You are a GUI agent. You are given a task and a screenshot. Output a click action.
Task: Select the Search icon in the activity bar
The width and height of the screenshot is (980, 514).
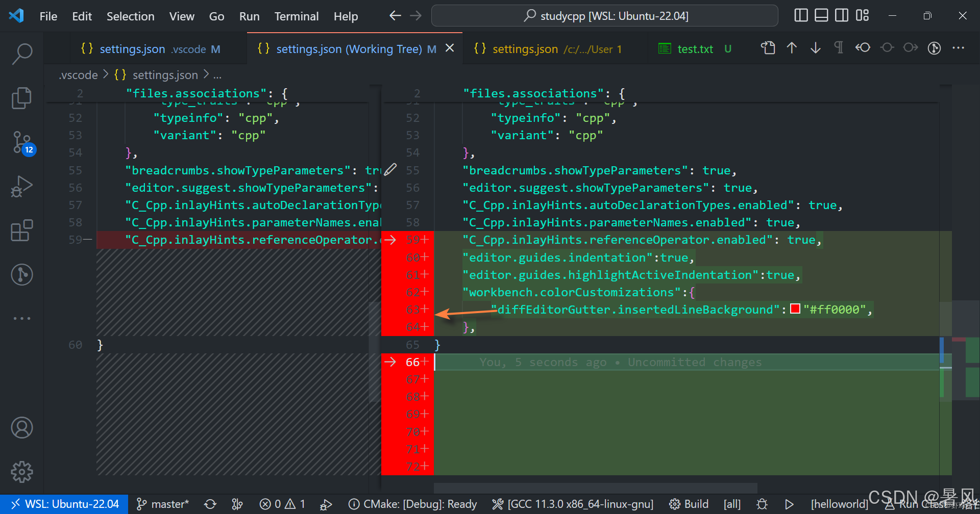pyautogui.click(x=22, y=53)
